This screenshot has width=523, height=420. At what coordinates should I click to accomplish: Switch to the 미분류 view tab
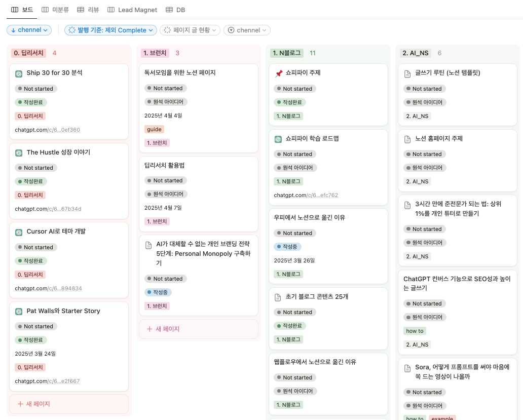55,10
